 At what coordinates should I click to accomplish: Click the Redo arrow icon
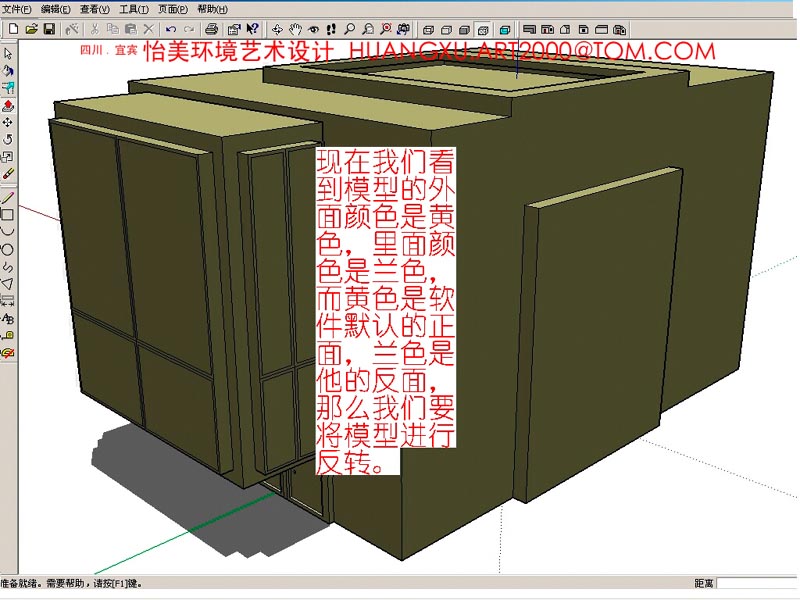(x=189, y=29)
